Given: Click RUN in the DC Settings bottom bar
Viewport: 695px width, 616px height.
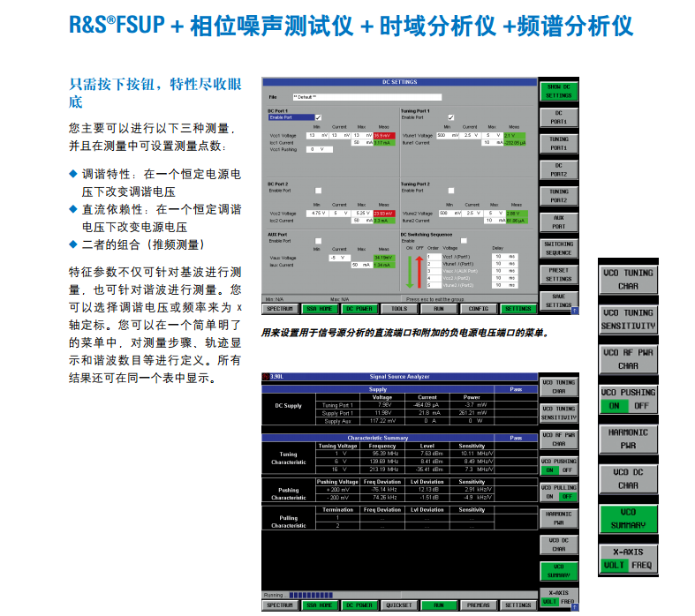Looking at the screenshot, I should [x=438, y=309].
